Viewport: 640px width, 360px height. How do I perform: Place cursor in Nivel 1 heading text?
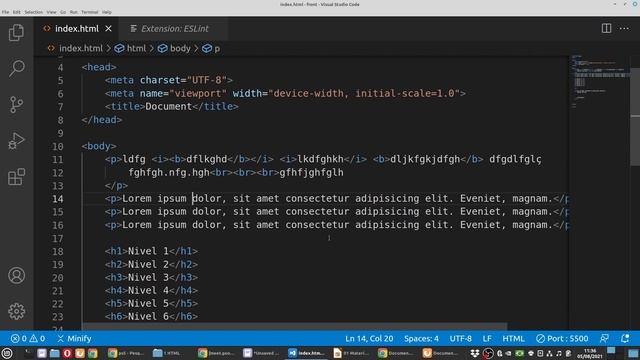tap(148, 251)
